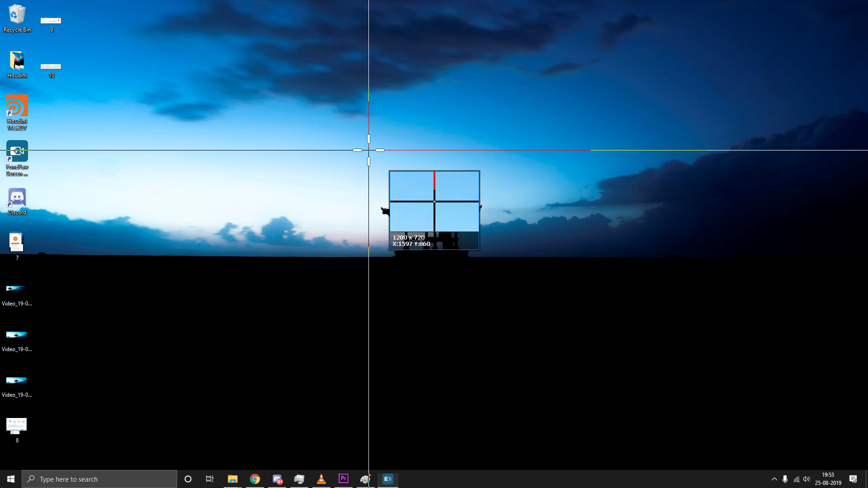The width and height of the screenshot is (868, 488).
Task: Click the Windows Start button
Action: click(x=11, y=479)
